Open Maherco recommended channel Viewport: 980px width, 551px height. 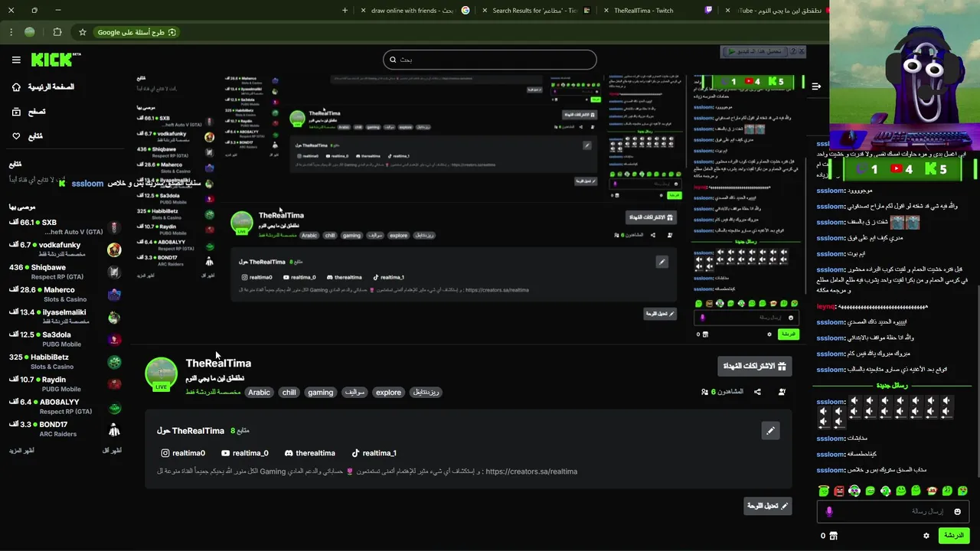click(x=65, y=294)
